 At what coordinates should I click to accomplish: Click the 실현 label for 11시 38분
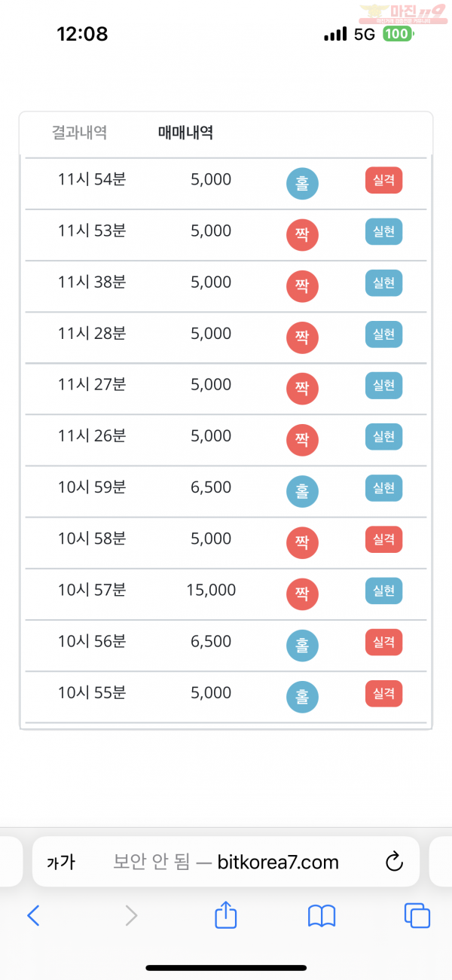pos(384,282)
